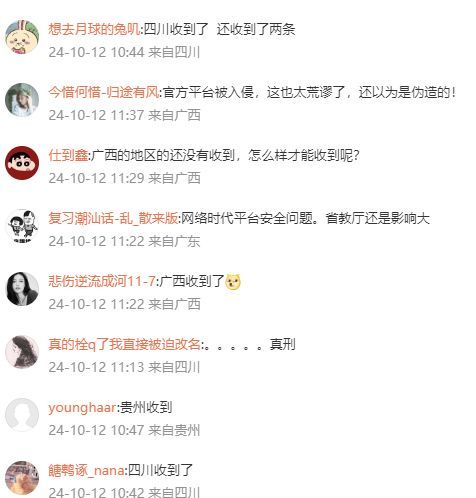Screen dimensions: 476x498
Task: Click the avatar of 复习潮汕话-乱_散来版
Action: click(x=22, y=226)
